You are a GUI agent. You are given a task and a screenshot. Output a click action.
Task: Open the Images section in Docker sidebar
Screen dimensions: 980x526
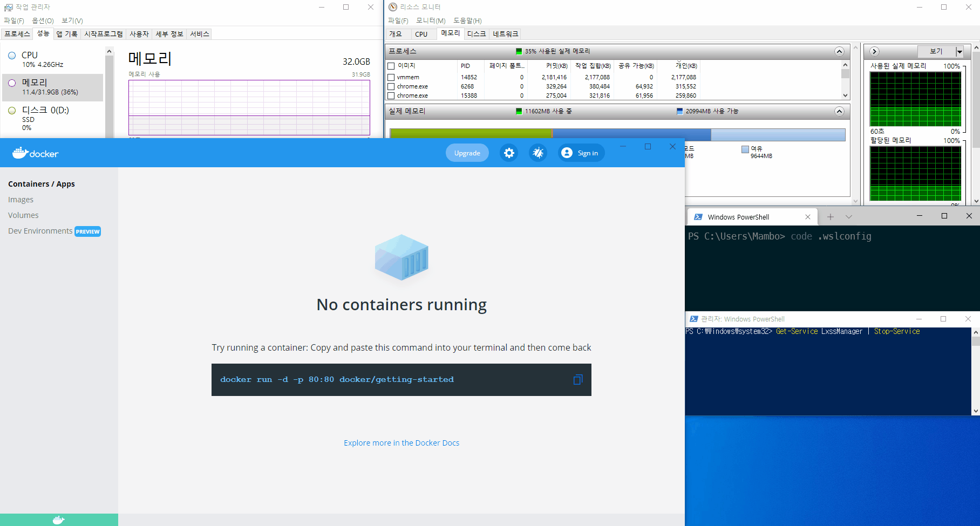21,200
